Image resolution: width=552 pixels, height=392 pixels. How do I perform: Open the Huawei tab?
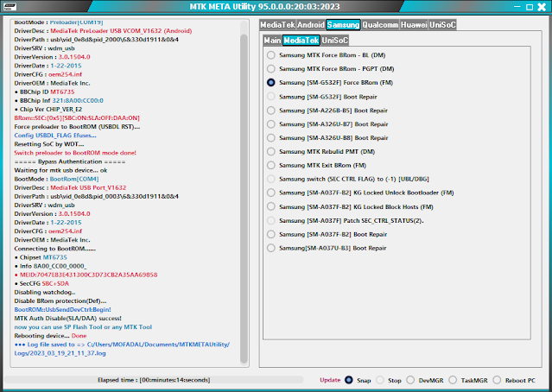point(414,25)
